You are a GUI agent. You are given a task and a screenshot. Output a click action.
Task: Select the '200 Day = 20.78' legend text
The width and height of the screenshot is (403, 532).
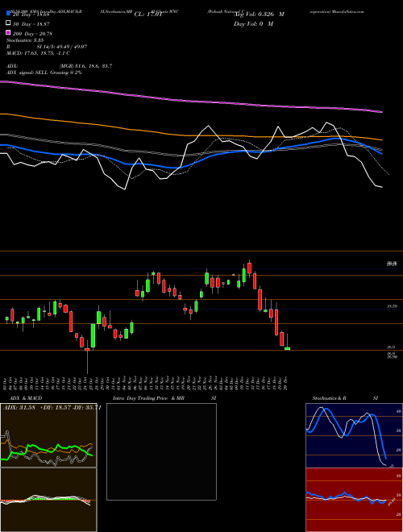[32, 34]
